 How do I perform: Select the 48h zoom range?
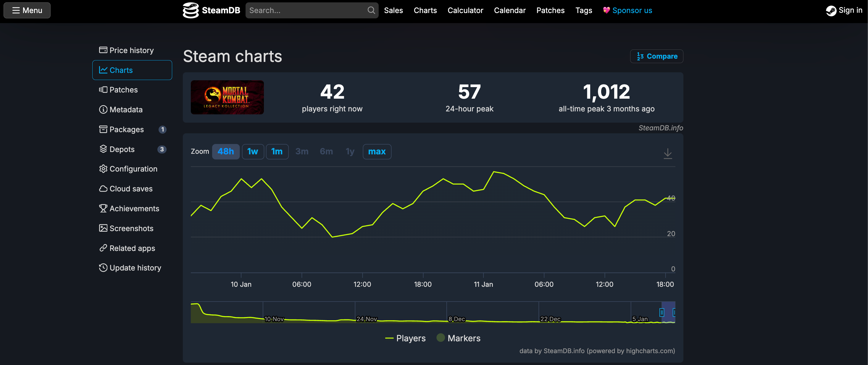pyautogui.click(x=225, y=151)
